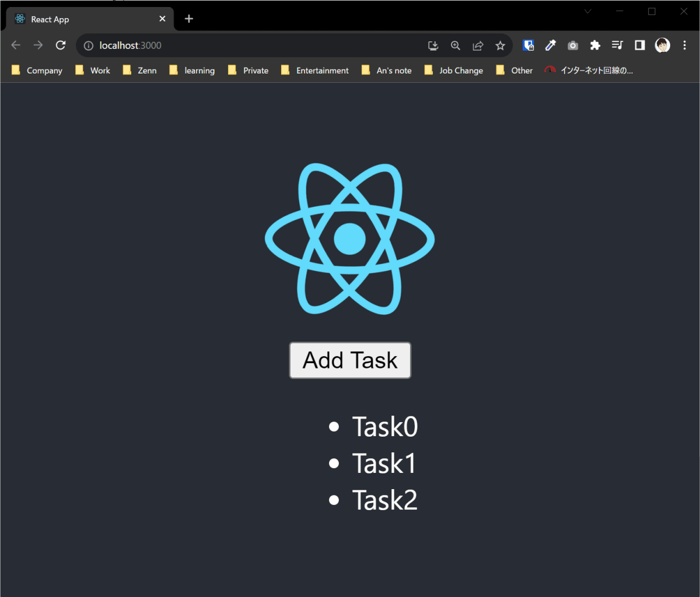The height and width of the screenshot is (597, 700).
Task: Click the React logo image
Action: click(350, 239)
